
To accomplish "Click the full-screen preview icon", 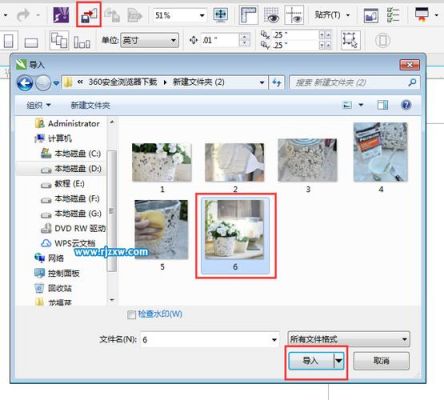I will coord(220,15).
